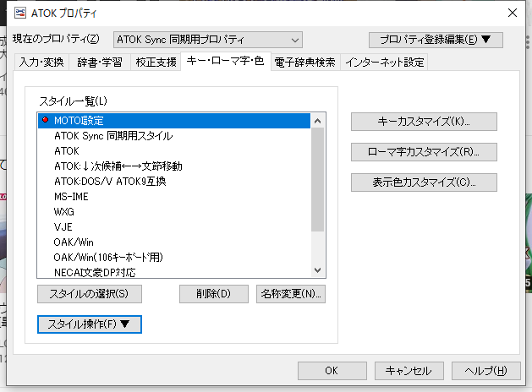Expand the スタイル操作(F) menu button
This screenshot has height=392, width=532.
tap(90, 324)
